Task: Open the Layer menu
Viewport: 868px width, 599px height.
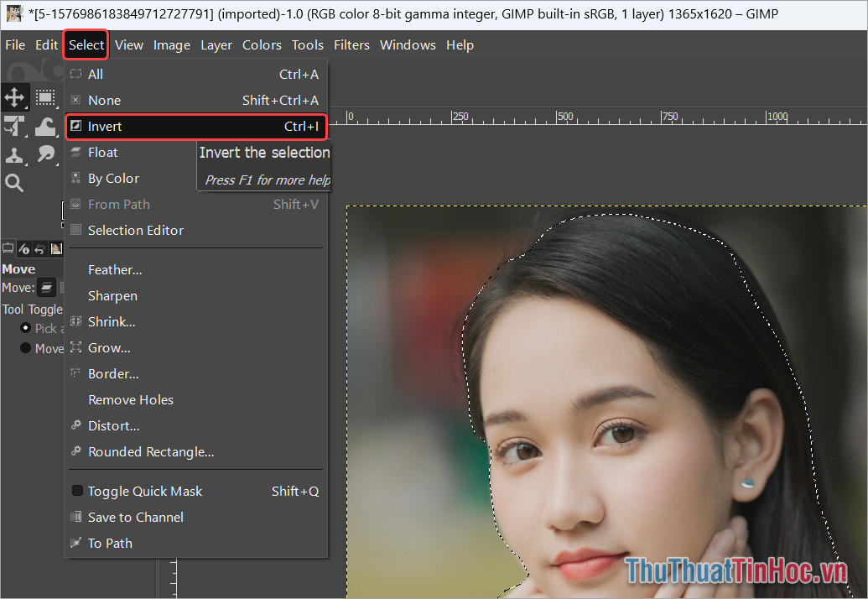Action: pyautogui.click(x=216, y=44)
